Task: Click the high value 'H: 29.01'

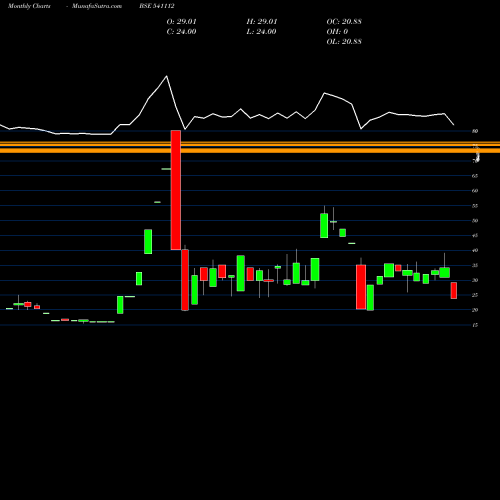Action: click(262, 22)
